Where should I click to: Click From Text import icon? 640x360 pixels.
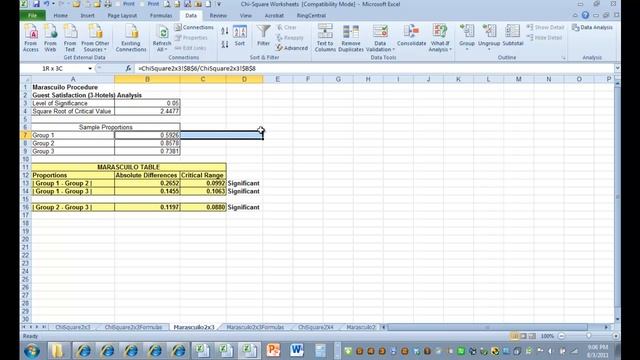[x=70, y=38]
